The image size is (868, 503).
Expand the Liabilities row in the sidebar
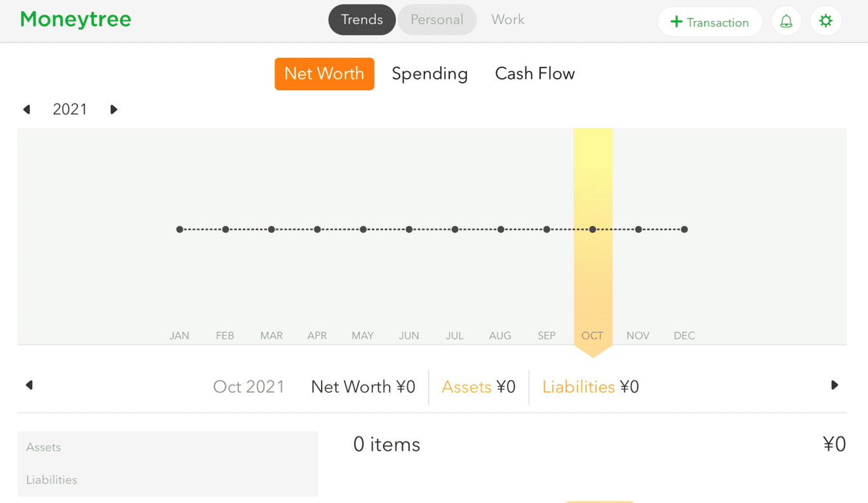[x=51, y=479]
